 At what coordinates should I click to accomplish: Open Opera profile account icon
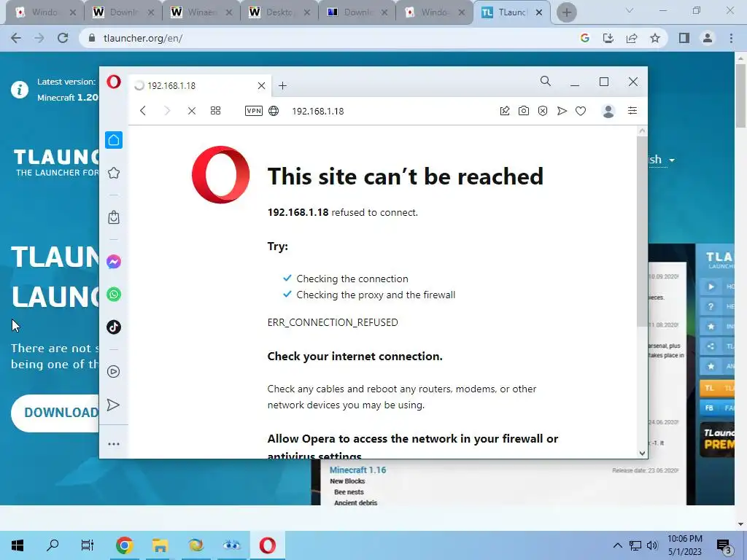(608, 111)
